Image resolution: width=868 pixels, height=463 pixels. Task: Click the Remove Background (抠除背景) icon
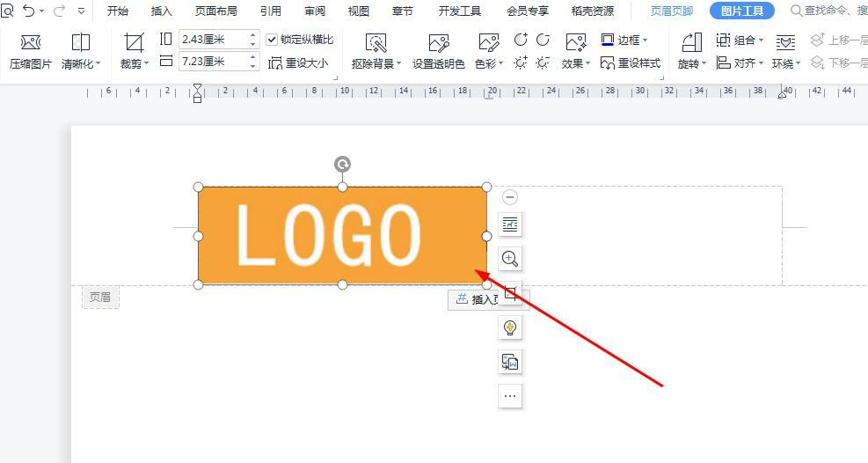[376, 42]
